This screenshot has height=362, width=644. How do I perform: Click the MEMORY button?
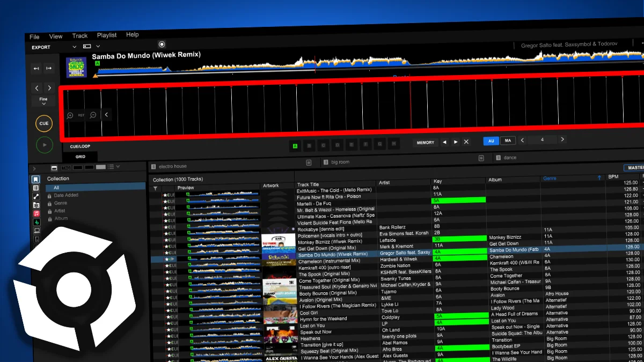pos(426,143)
